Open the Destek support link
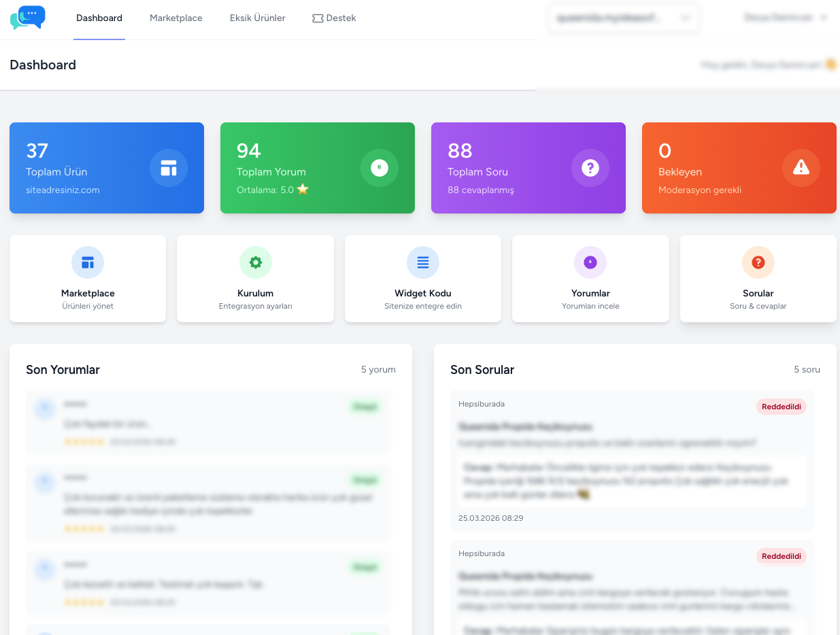 coord(334,18)
